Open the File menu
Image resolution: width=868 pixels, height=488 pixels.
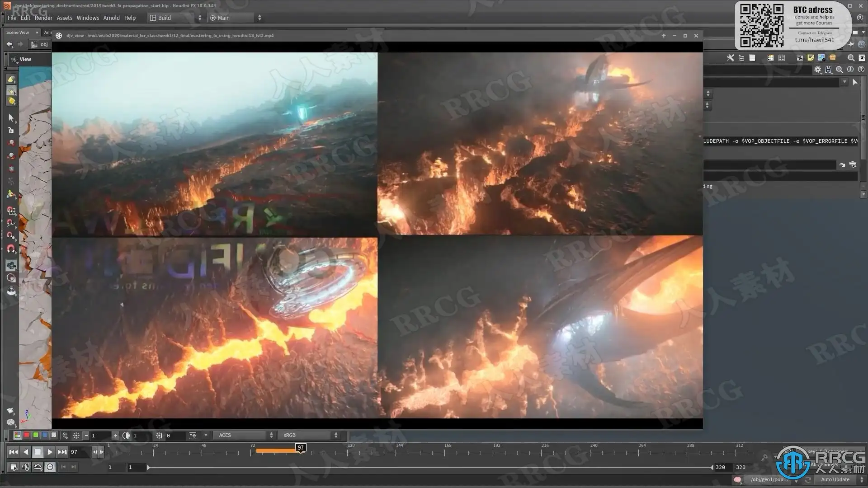tap(12, 18)
